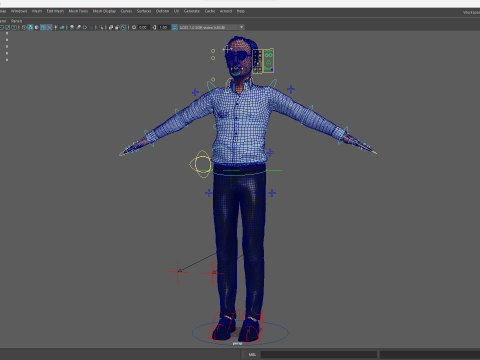This screenshot has width=480, height=360.
Task: Click the Gamma reset icon
Action: [154, 27]
